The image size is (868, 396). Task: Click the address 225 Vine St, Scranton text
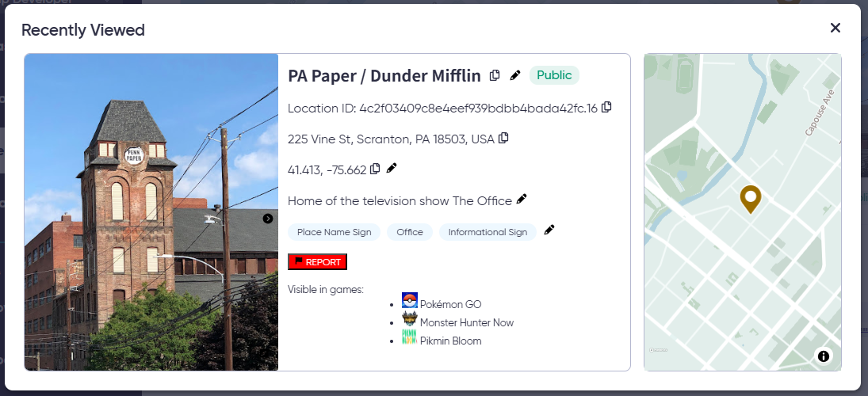click(x=391, y=139)
